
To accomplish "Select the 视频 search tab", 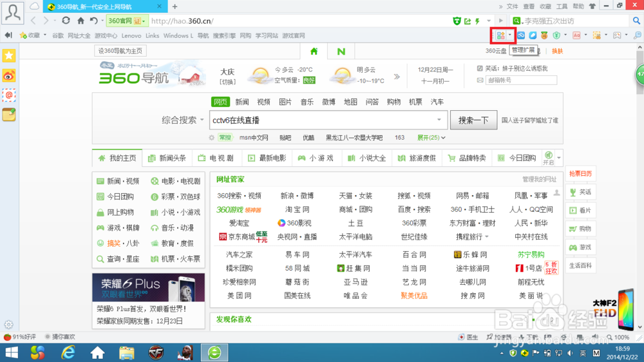I will tap(263, 102).
